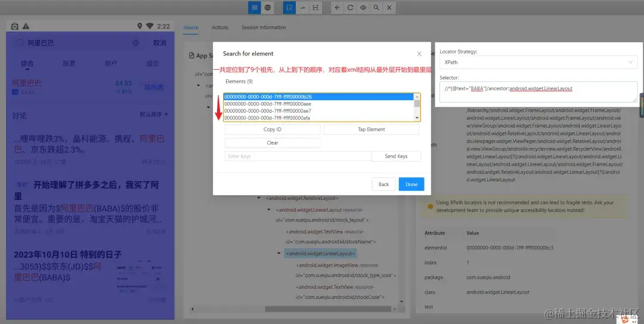644x324 pixels.
Task: Click the App Source document icon
Action: 191,55
